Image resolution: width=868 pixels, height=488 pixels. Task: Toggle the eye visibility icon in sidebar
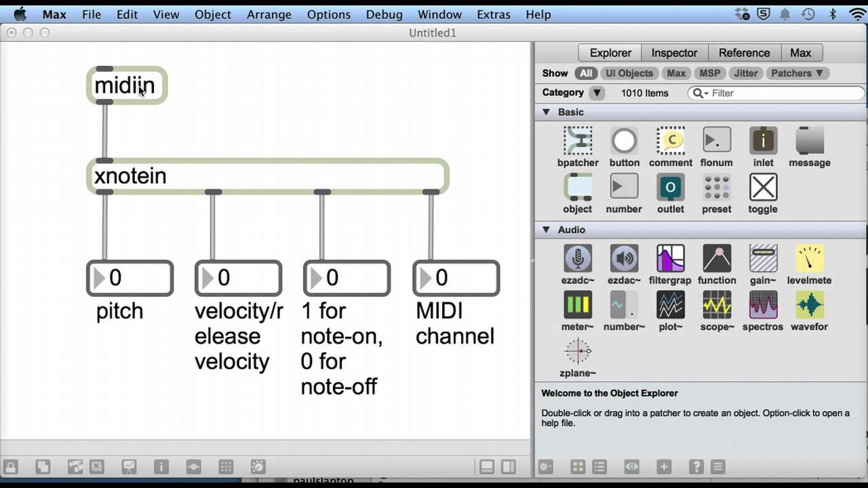click(632, 466)
